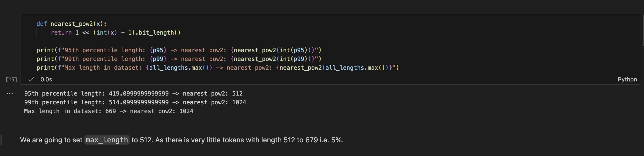Click the execution count [15] label
This screenshot has width=644, height=156.
(11, 79)
